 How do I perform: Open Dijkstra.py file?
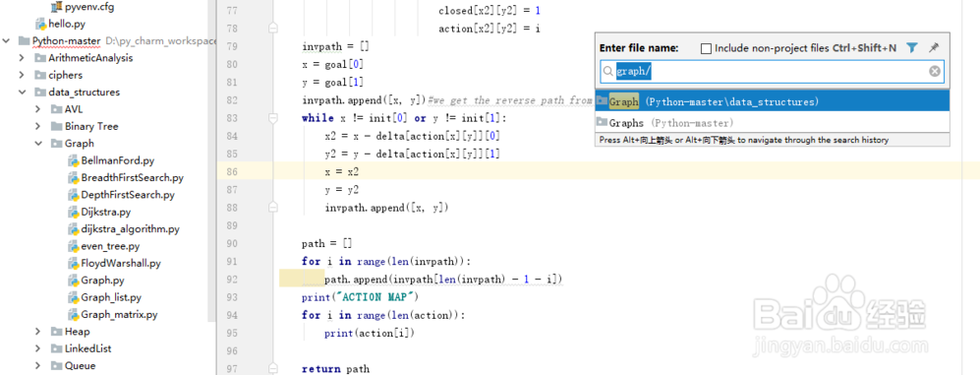point(105,213)
